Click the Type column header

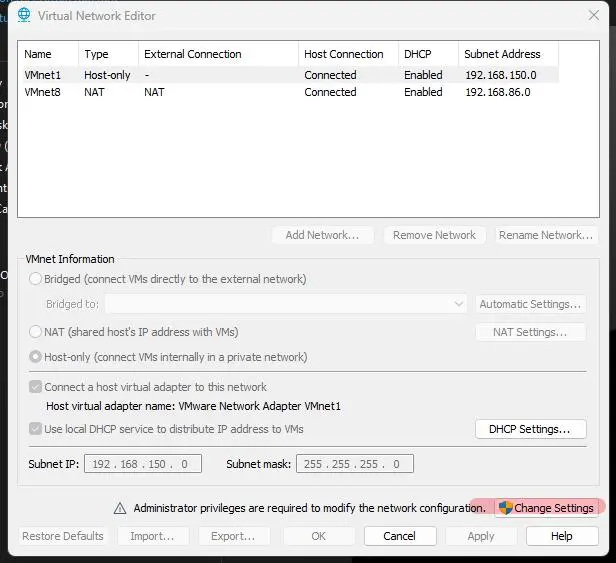[x=108, y=54]
